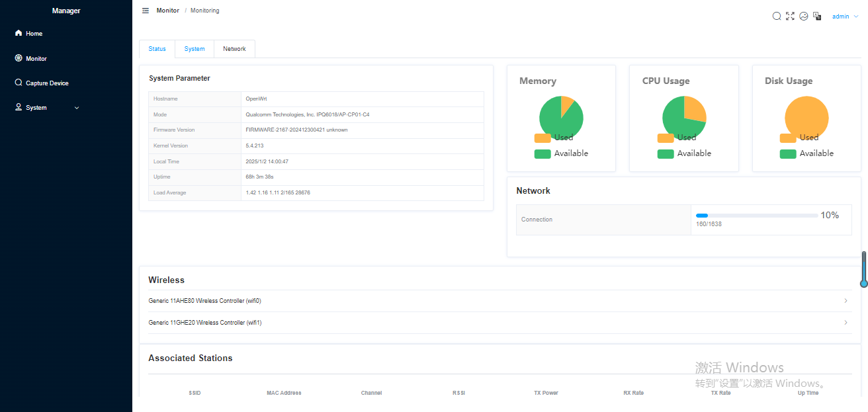
Task: Collapse sidebar with the hamburger menu icon
Action: coord(146,11)
